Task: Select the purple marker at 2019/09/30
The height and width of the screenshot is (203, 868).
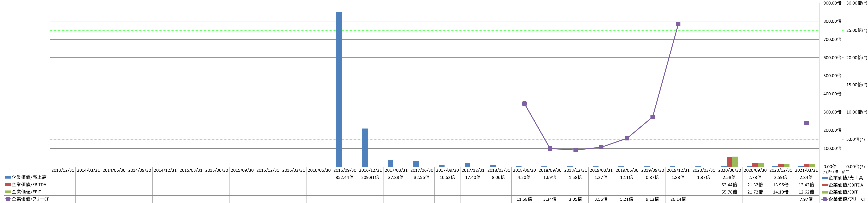Action: click(x=652, y=117)
